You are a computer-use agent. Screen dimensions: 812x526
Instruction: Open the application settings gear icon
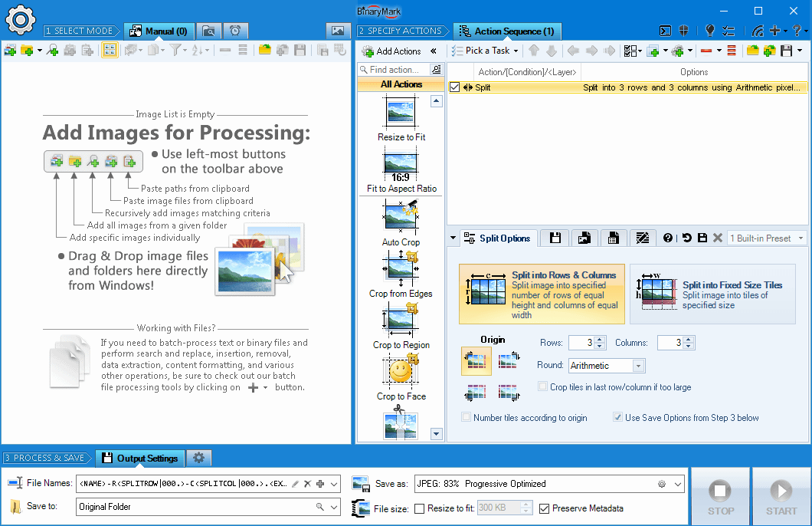pos(20,20)
